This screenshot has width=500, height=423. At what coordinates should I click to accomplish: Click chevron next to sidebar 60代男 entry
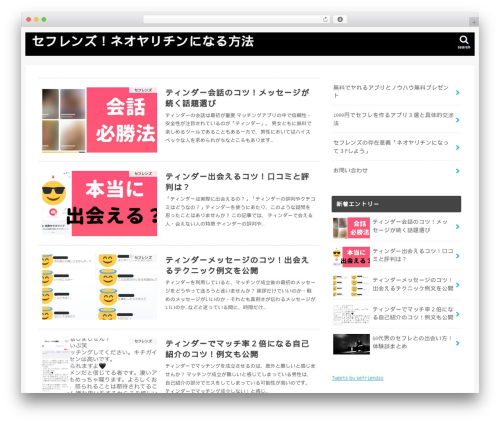458,343
